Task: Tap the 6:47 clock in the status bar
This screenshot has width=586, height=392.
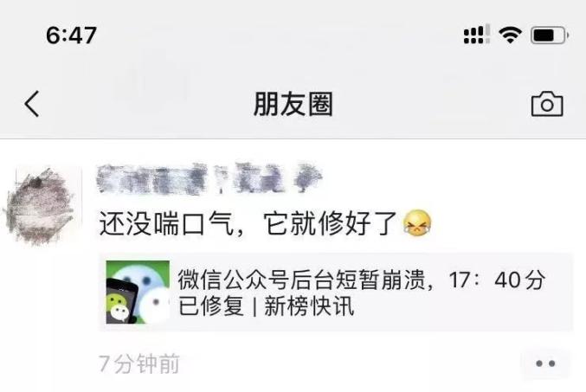Action: [71, 35]
